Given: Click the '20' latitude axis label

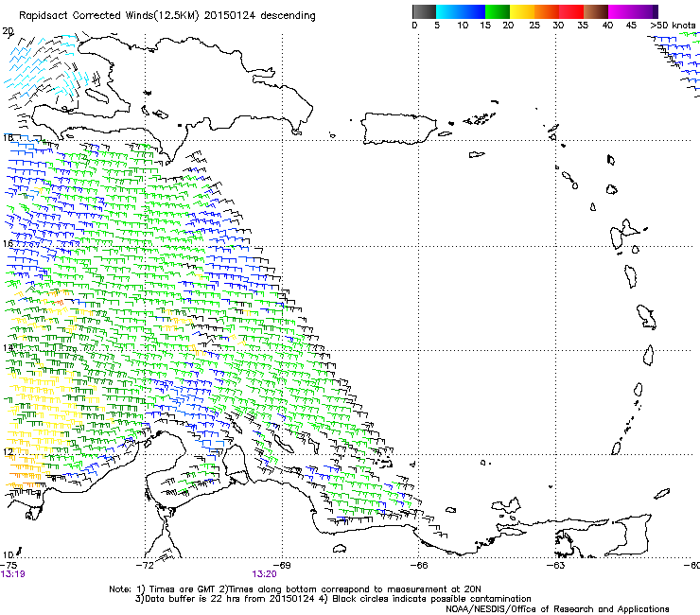Looking at the screenshot, I should coord(8,31).
